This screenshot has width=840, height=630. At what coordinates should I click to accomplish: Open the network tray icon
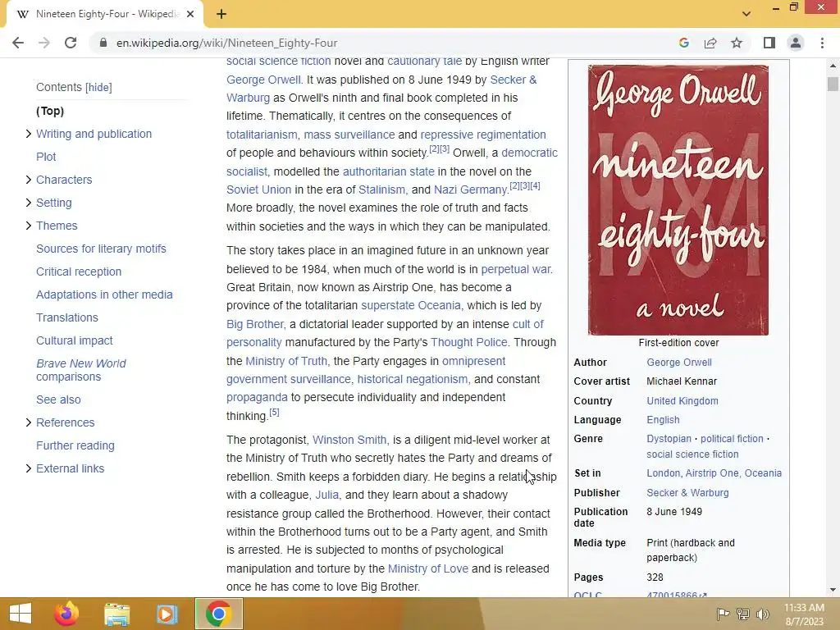click(742, 614)
